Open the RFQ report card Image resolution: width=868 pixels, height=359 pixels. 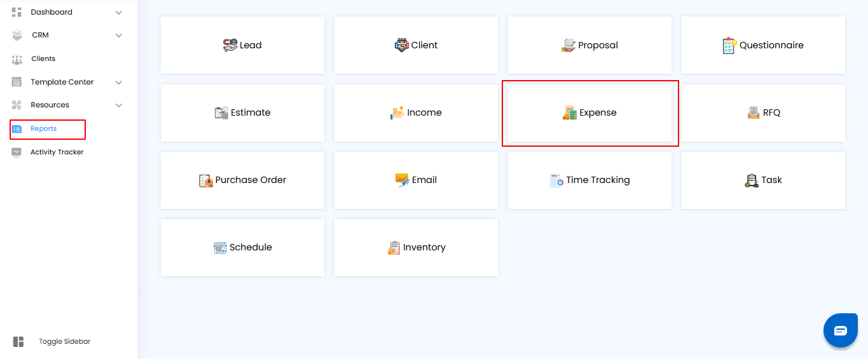(763, 112)
